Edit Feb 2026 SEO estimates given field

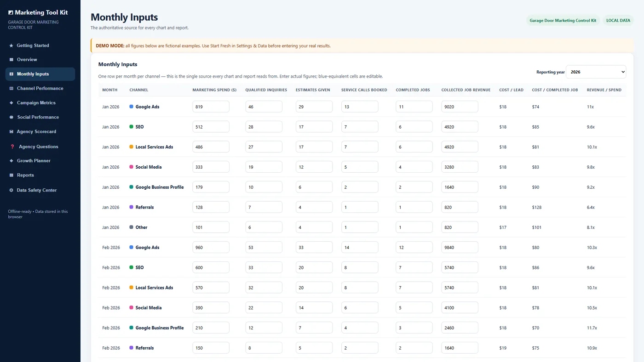point(314,268)
